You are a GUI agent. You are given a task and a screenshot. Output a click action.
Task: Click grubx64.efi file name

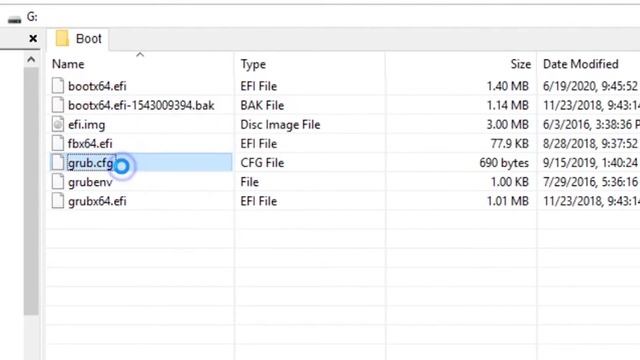tap(97, 201)
